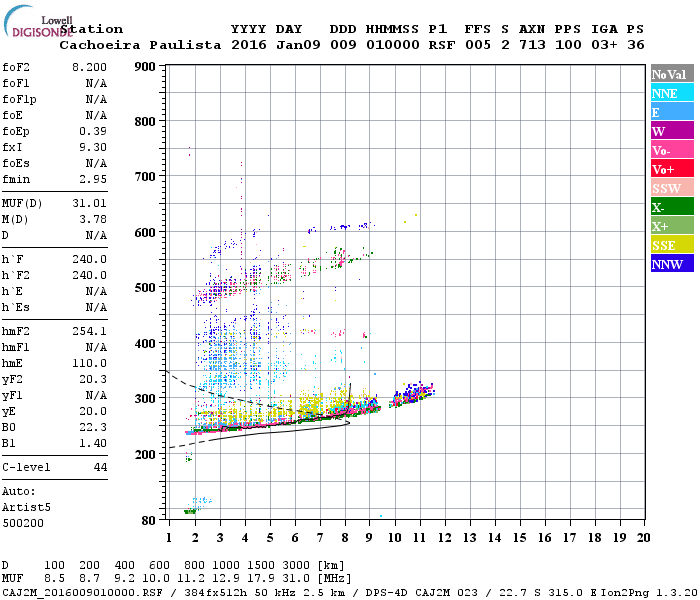Click the fxI value 9.30
The width and height of the screenshot is (700, 600).
coord(93,147)
